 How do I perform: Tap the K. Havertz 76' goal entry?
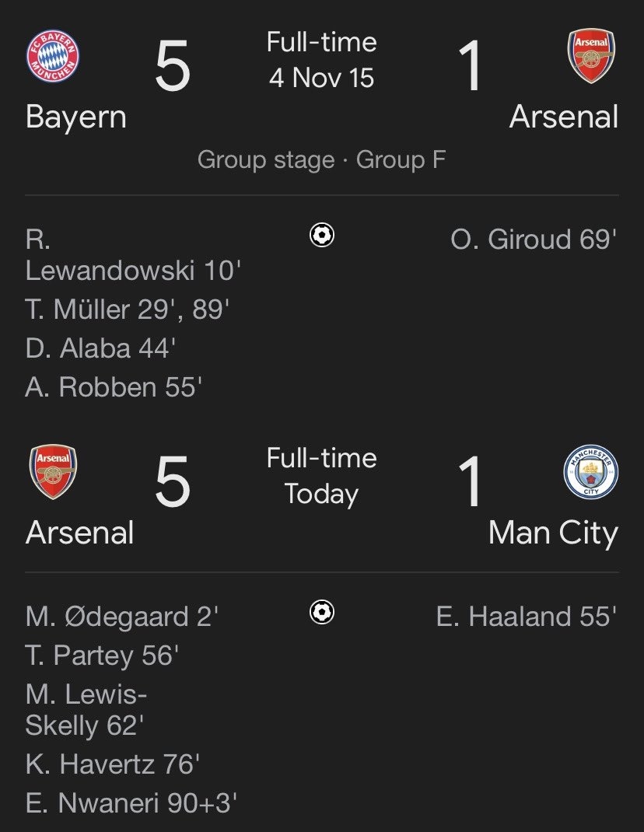[113, 764]
